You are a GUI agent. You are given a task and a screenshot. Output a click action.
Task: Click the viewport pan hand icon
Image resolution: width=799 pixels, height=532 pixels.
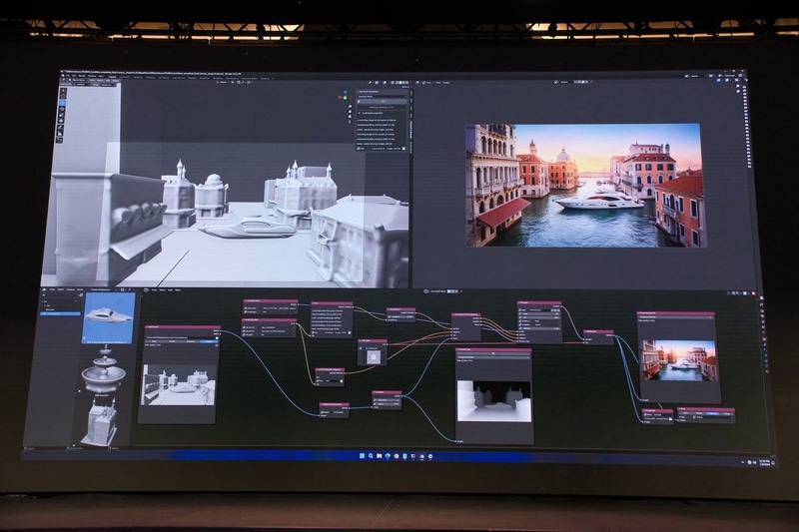[351, 112]
